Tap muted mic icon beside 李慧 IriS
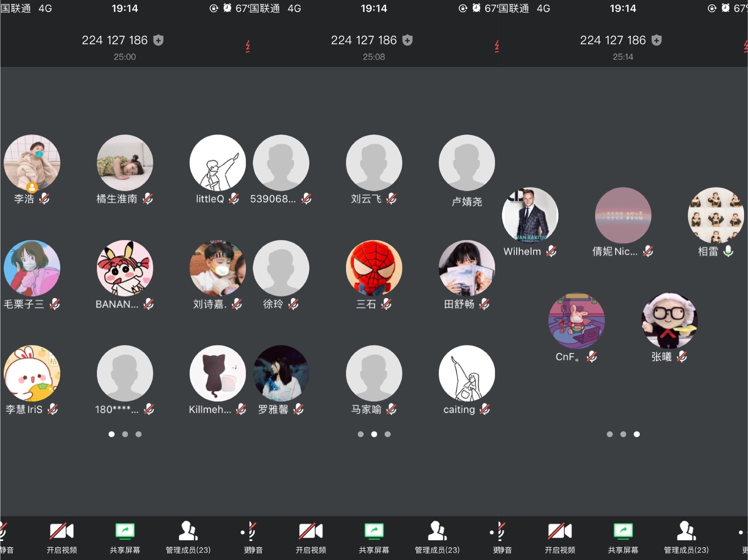Image resolution: width=748 pixels, height=560 pixels. coord(53,409)
